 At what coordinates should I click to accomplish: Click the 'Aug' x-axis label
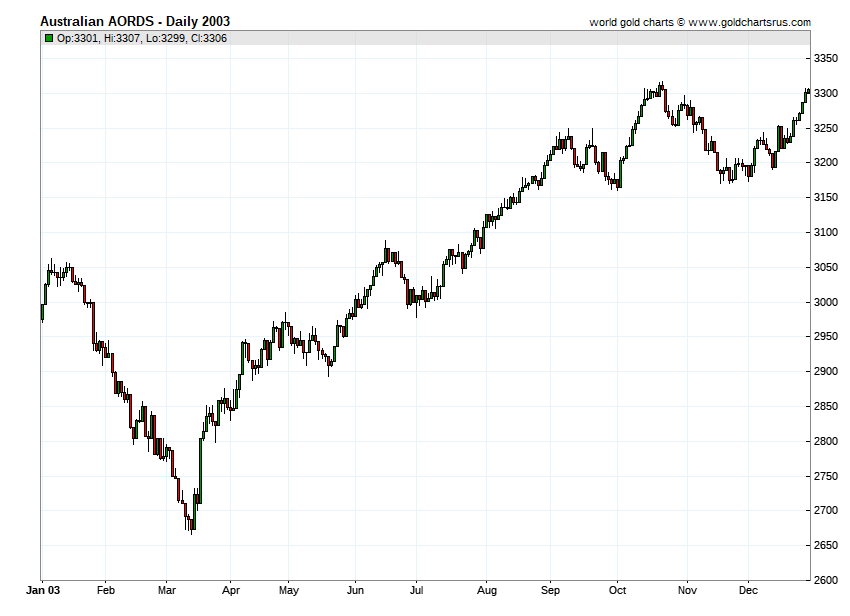pyautogui.click(x=486, y=591)
